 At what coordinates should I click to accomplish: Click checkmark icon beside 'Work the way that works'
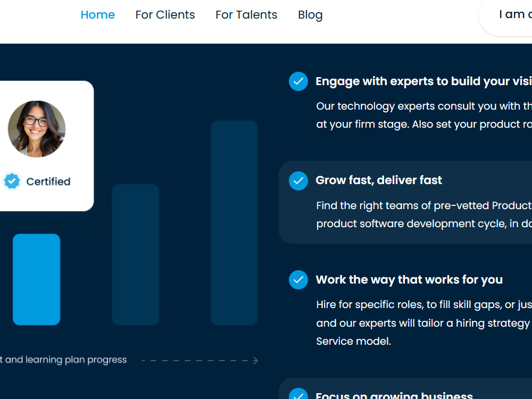pyautogui.click(x=298, y=280)
